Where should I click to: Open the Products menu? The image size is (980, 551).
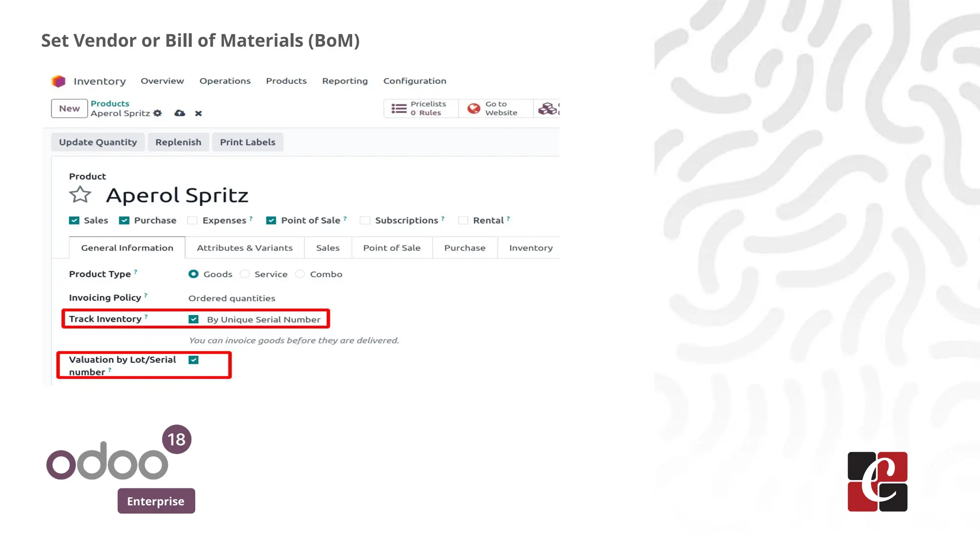286,81
